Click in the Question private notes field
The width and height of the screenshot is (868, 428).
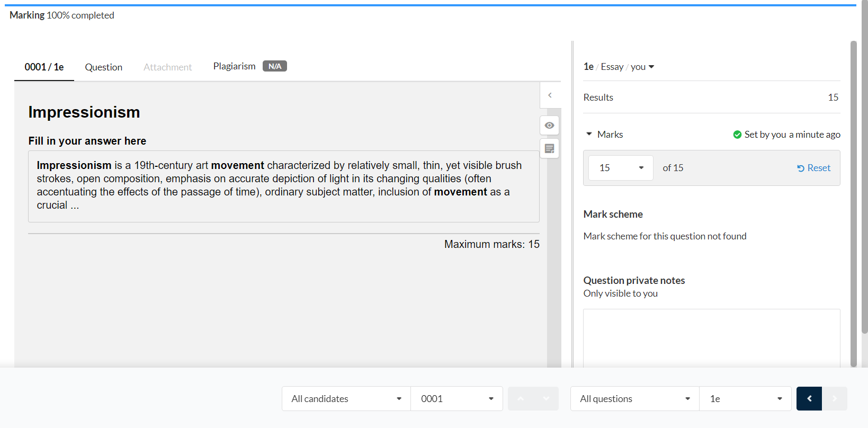pos(712,338)
